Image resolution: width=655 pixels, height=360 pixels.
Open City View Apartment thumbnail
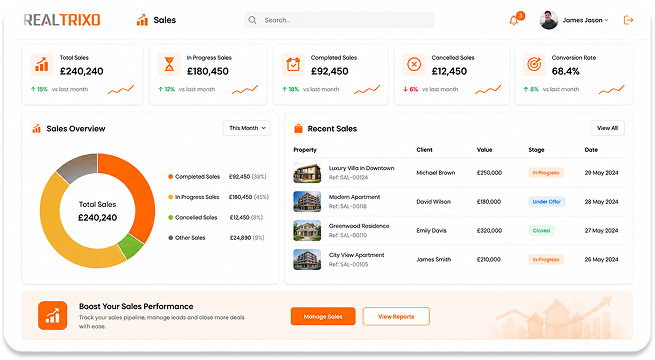tap(307, 259)
